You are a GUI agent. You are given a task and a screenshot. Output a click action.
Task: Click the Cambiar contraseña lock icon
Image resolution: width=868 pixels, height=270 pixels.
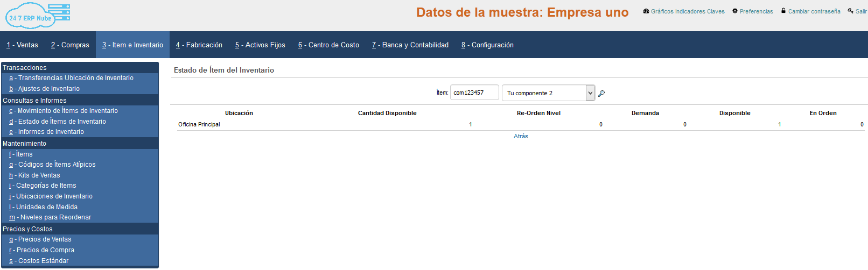(x=783, y=11)
